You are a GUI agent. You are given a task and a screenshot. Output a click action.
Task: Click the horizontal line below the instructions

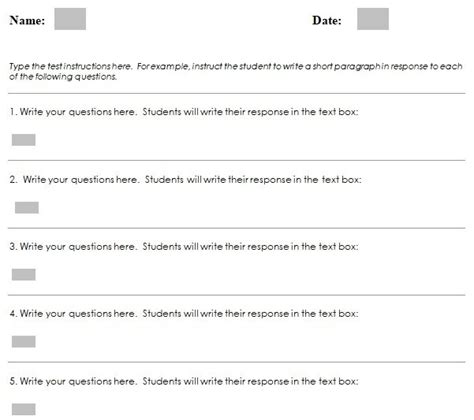pos(237,93)
